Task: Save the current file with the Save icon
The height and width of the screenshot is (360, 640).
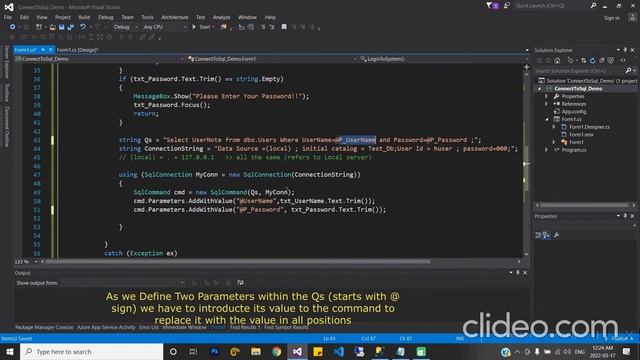Action: coord(62,27)
